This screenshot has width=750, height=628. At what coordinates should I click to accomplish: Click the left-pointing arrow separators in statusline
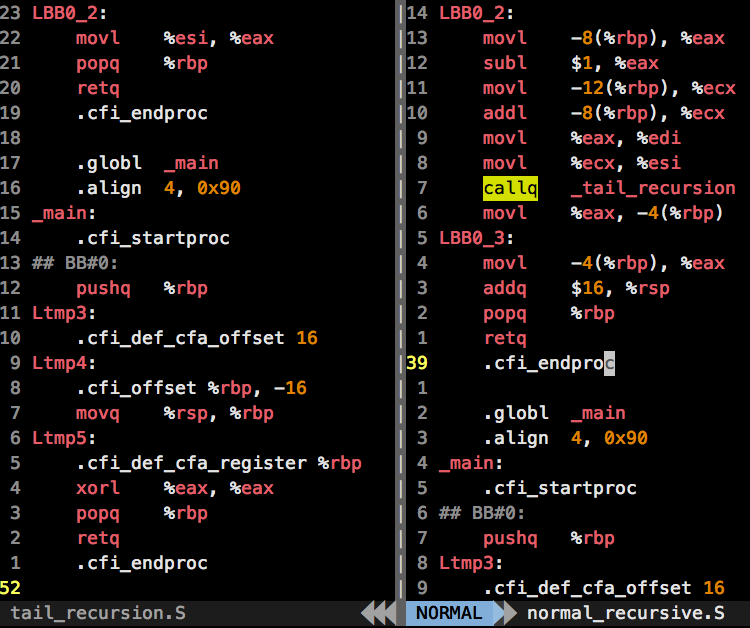click(378, 613)
